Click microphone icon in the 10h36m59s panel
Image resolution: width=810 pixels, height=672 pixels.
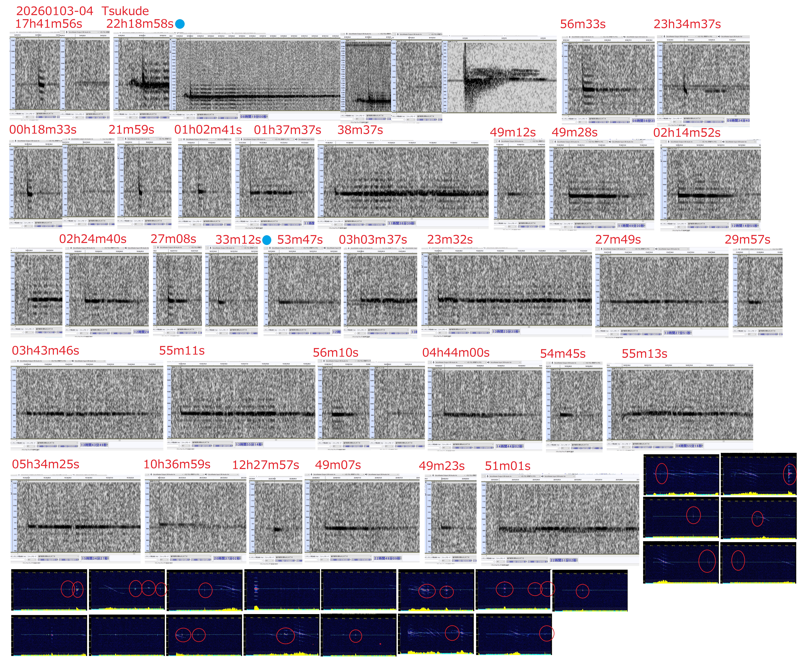click(x=151, y=474)
